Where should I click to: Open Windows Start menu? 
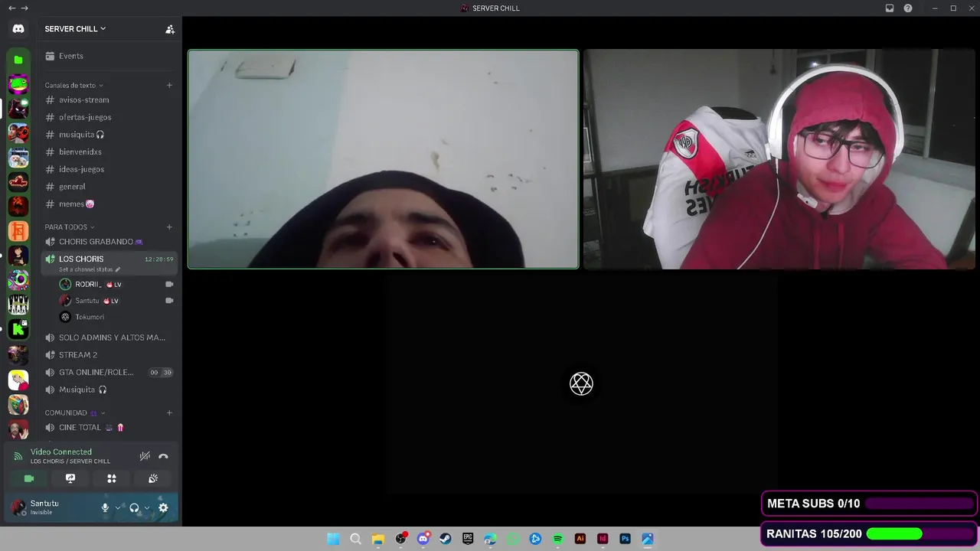click(333, 539)
